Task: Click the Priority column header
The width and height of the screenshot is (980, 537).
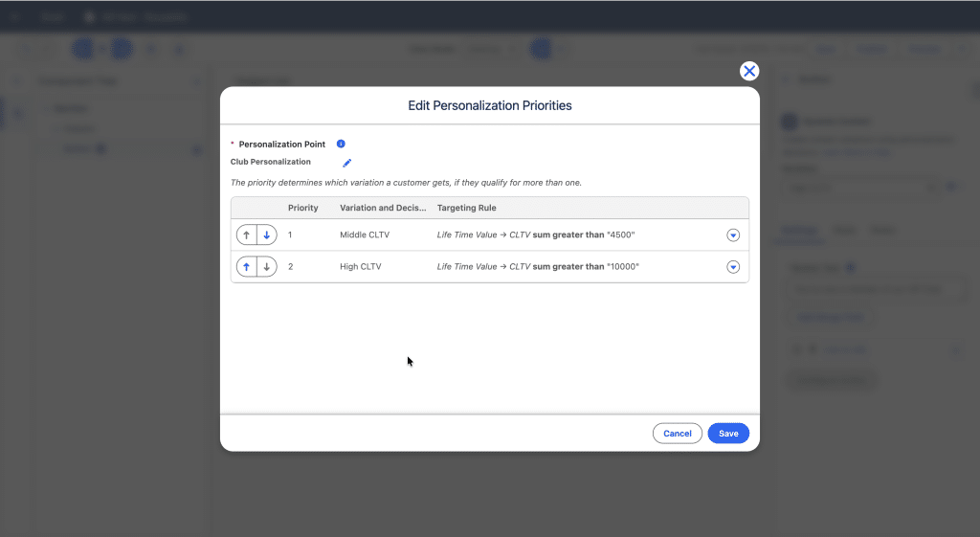Action: (303, 208)
